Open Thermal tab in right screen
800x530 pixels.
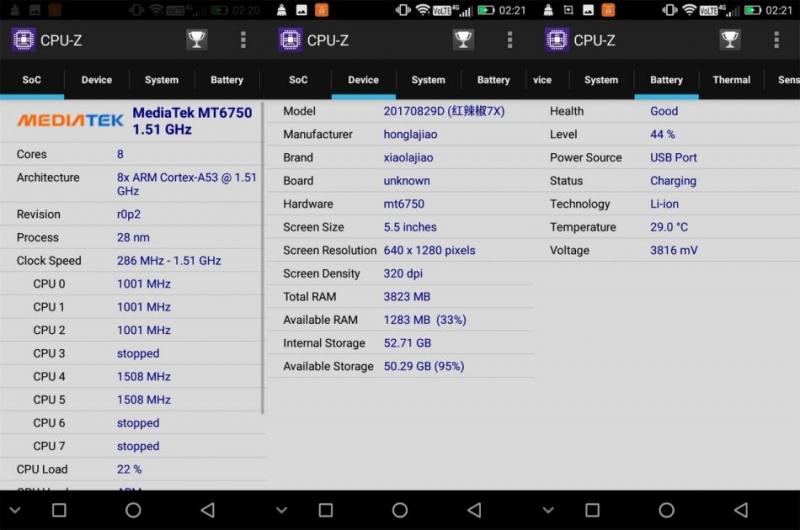coord(731,80)
